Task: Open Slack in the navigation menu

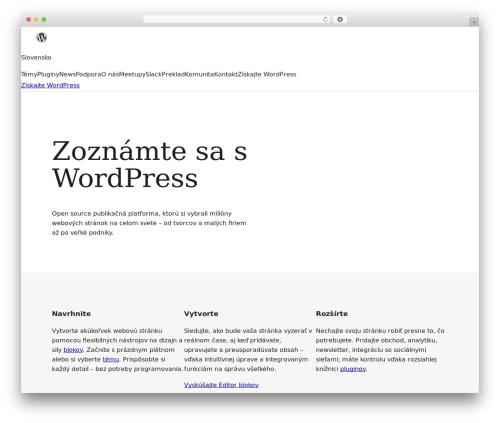Action: [x=153, y=74]
